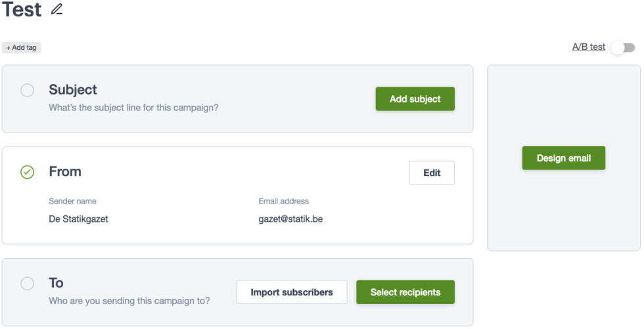
Task: Click the green checkmark next to From
Action: [27, 172]
